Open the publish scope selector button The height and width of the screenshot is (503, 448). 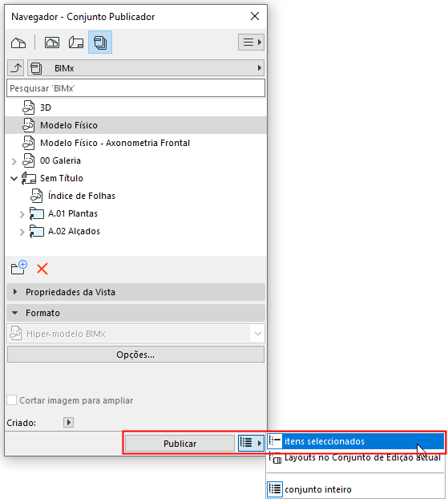[x=251, y=443]
